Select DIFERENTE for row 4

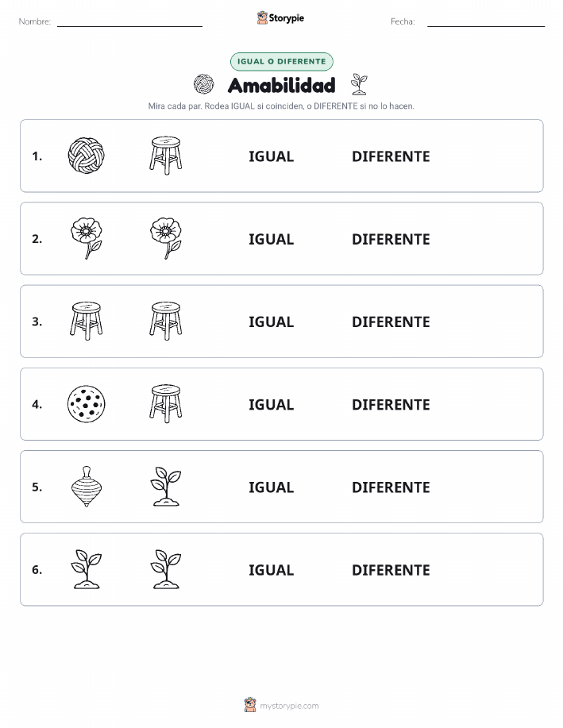click(391, 404)
